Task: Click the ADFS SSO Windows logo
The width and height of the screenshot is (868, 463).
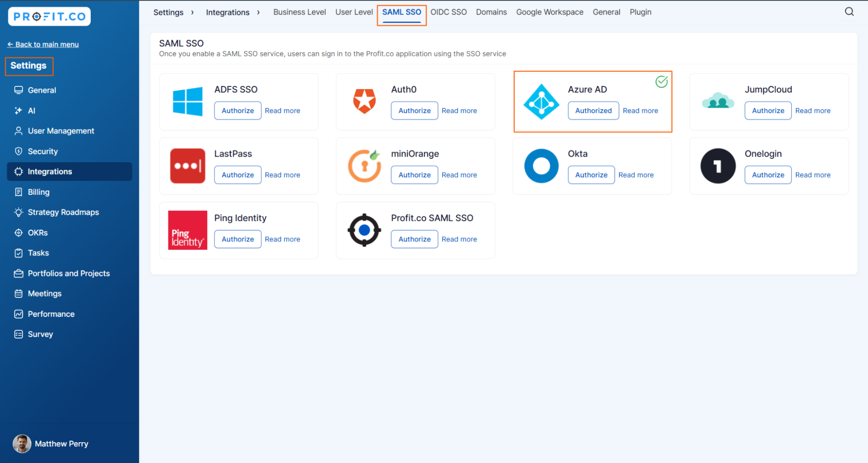Action: click(x=188, y=102)
